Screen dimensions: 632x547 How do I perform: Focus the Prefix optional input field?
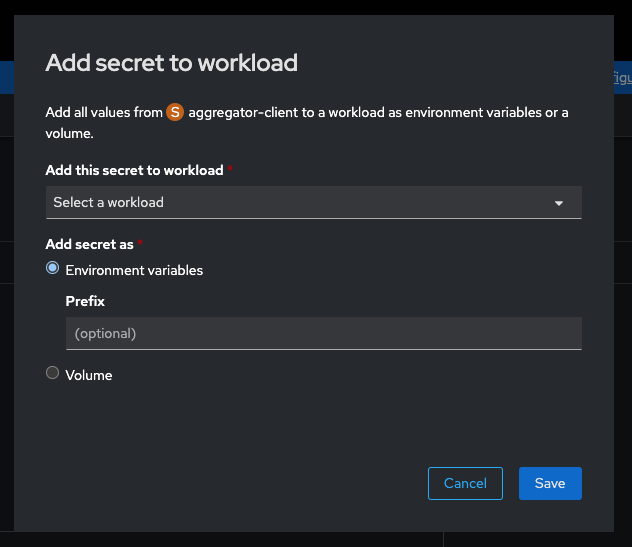click(x=324, y=333)
